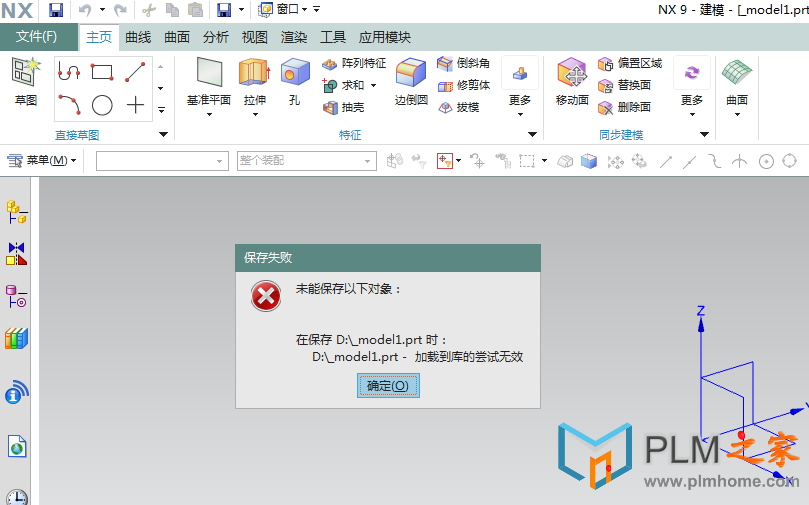The width and height of the screenshot is (809, 505).
Task: Expand the Synchronous Modeling (同步建模) group arrow
Action: (x=704, y=135)
